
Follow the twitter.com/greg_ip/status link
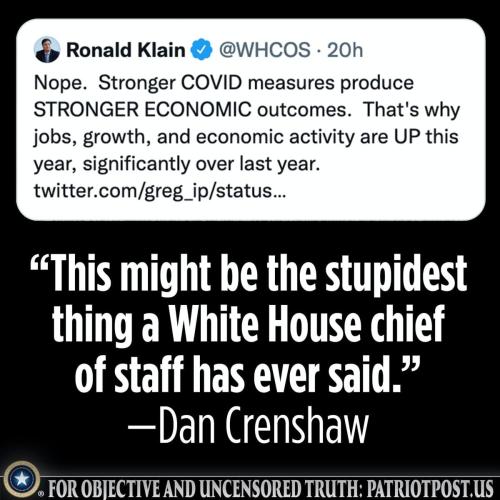click(160, 191)
